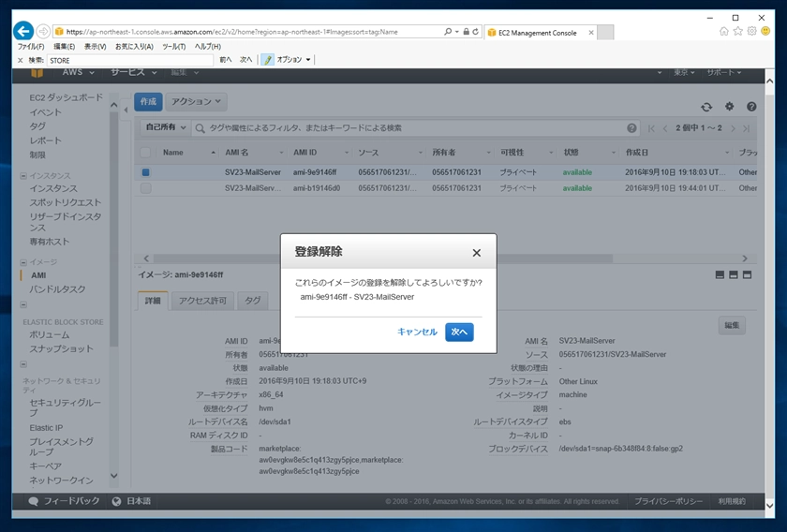Viewport: 787px width, 532px height.
Task: Expand AWS menu dropdown
Action: coord(79,73)
